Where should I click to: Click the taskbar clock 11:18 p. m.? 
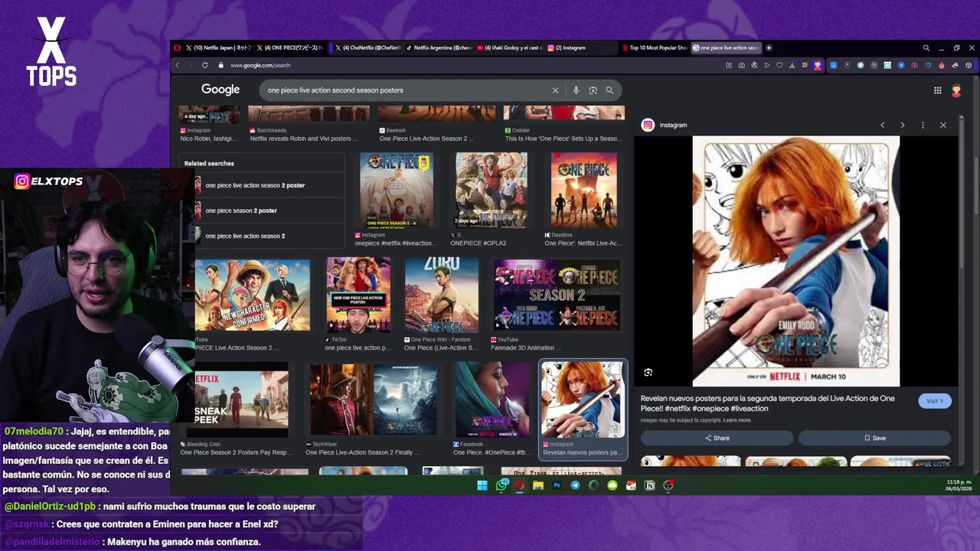[958, 485]
